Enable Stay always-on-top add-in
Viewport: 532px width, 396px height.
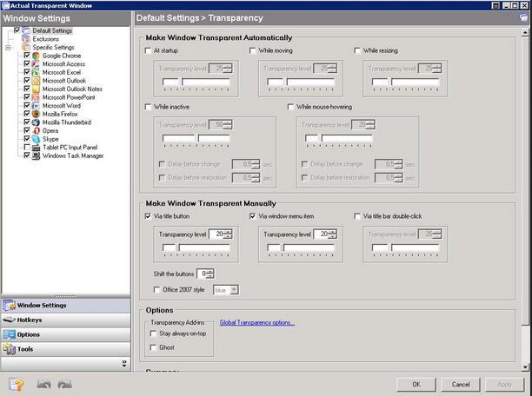point(153,333)
